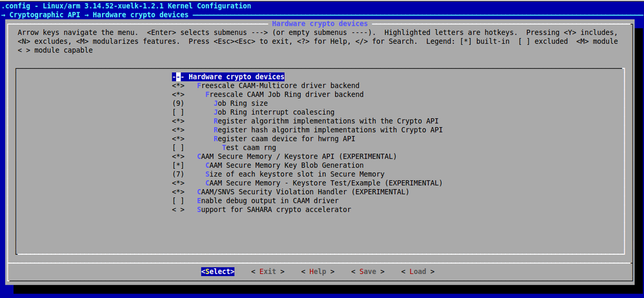The width and height of the screenshot is (644, 298).
Task: Click the '< > module capable' legend text
Action: tap(55, 50)
